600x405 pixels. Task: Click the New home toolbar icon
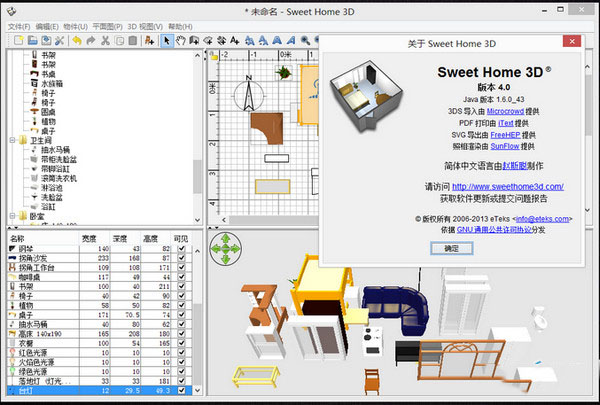(18, 40)
